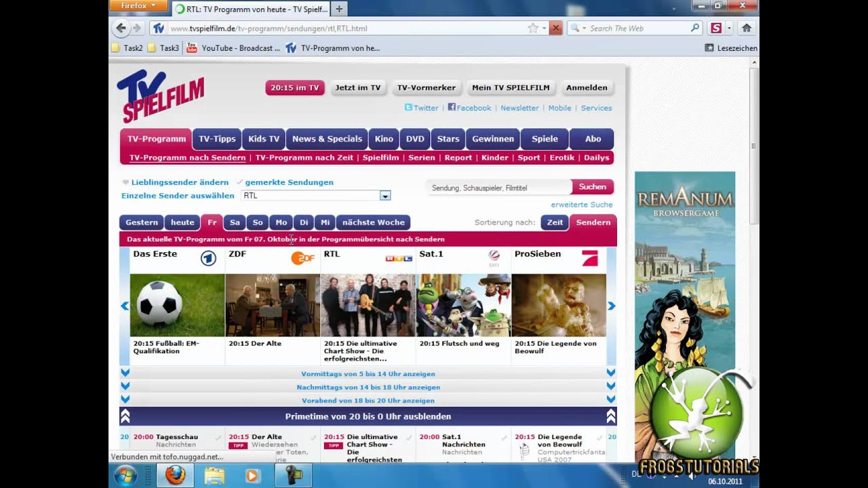868x488 pixels.
Task: Collapse Primetime von 20 bis 0 Uhr
Action: (368, 416)
